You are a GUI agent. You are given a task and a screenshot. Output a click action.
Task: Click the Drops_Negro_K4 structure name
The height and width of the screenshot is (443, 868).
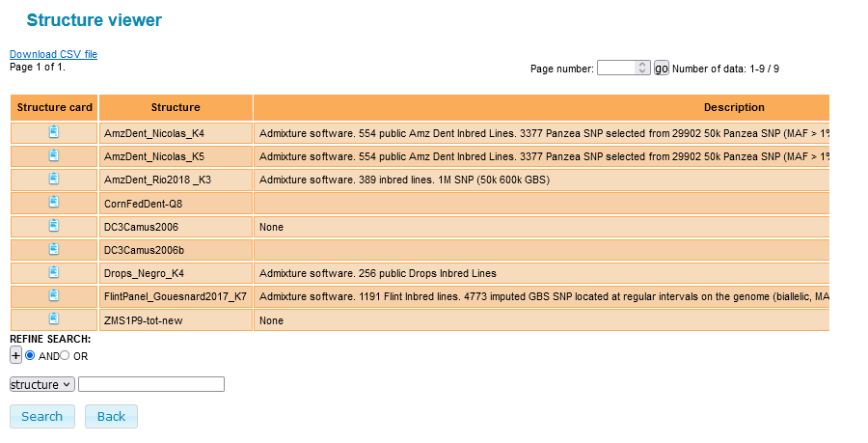click(144, 273)
